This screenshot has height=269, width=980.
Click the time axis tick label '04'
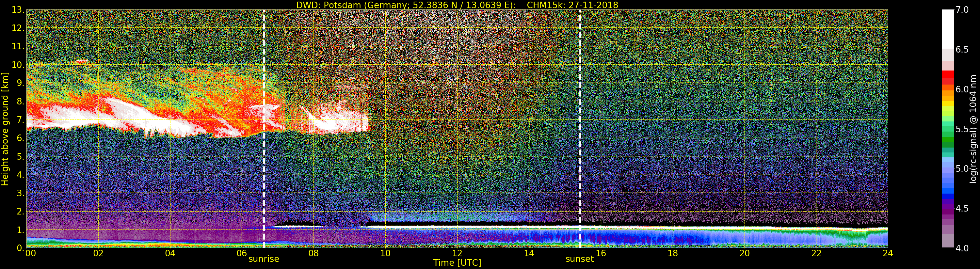coord(170,253)
